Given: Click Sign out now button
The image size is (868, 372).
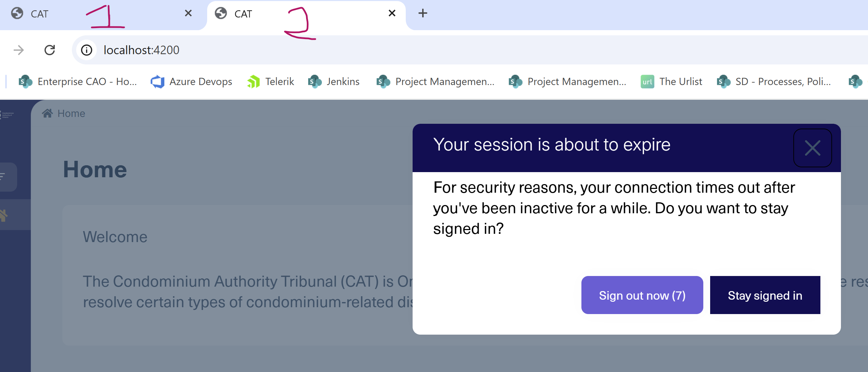Looking at the screenshot, I should pyautogui.click(x=642, y=295).
